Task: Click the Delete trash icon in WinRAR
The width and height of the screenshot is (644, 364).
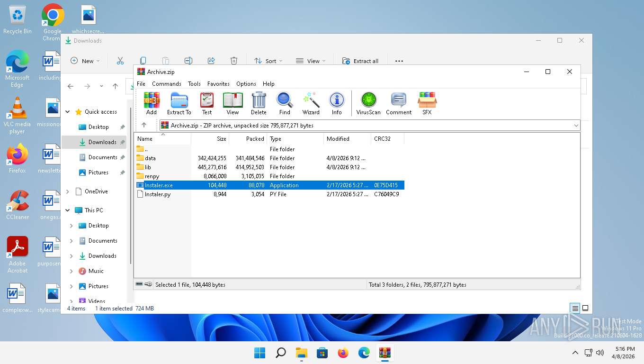Action: click(x=259, y=104)
